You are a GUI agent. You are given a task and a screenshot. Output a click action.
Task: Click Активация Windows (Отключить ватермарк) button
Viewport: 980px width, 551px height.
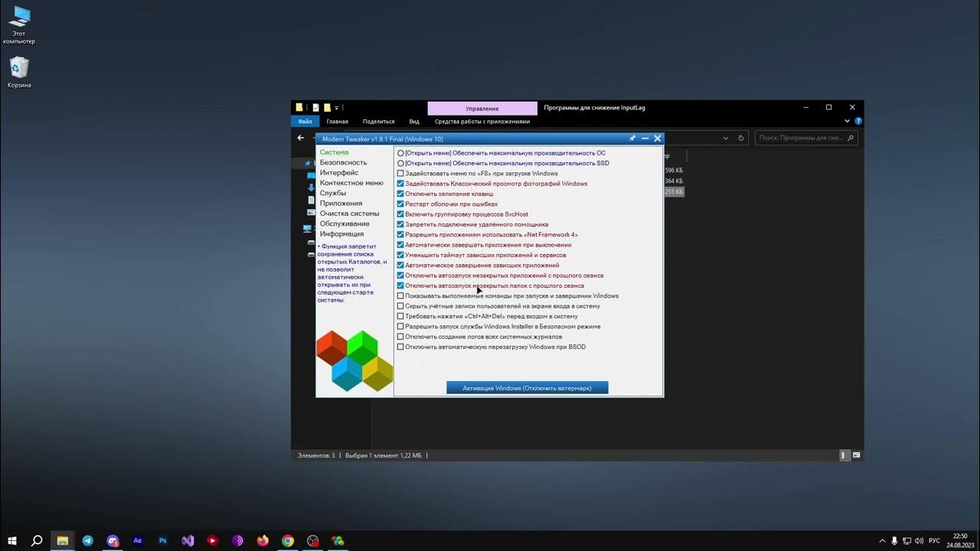pos(527,388)
